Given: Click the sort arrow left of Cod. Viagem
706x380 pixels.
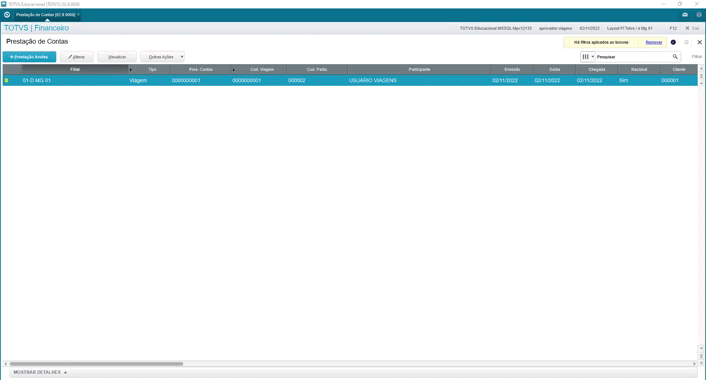Looking at the screenshot, I should [233, 70].
